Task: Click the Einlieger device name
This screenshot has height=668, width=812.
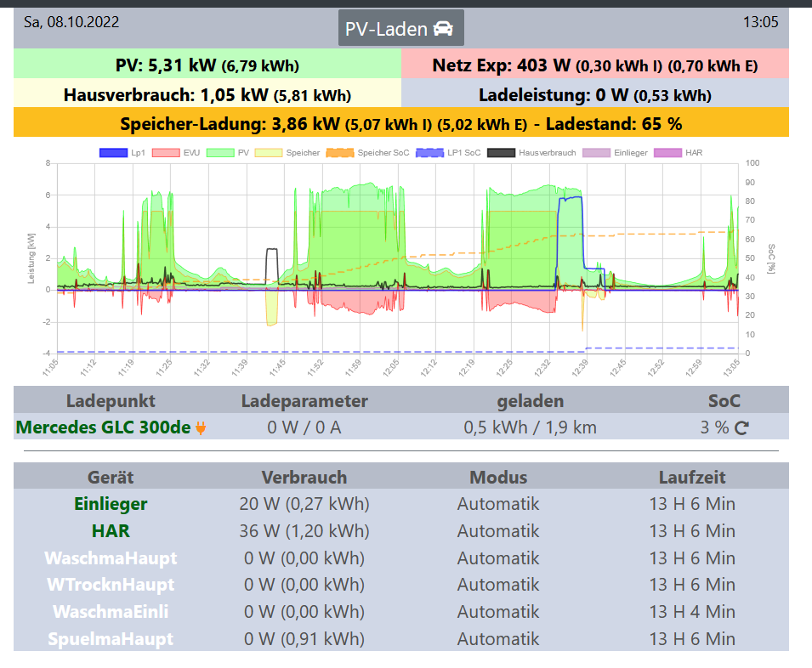Action: (x=111, y=504)
